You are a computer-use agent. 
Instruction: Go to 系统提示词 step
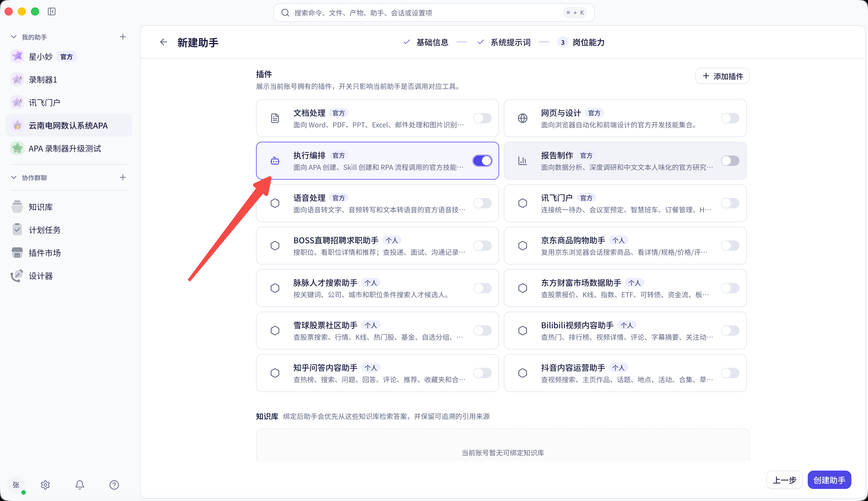tap(504, 42)
